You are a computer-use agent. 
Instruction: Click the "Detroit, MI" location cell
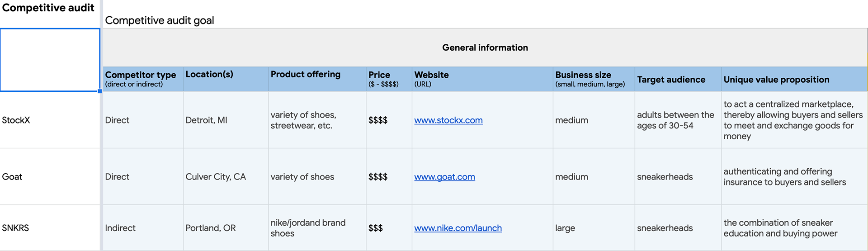(x=225, y=120)
